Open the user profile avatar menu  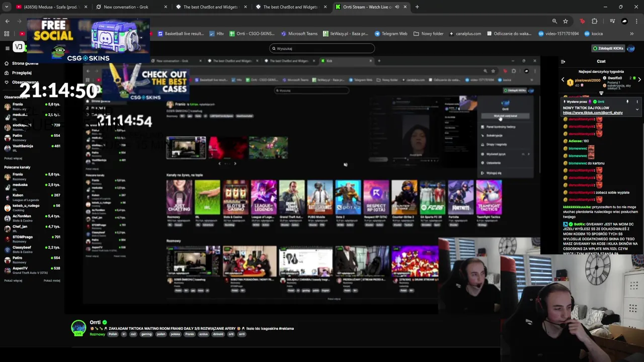click(631, 48)
